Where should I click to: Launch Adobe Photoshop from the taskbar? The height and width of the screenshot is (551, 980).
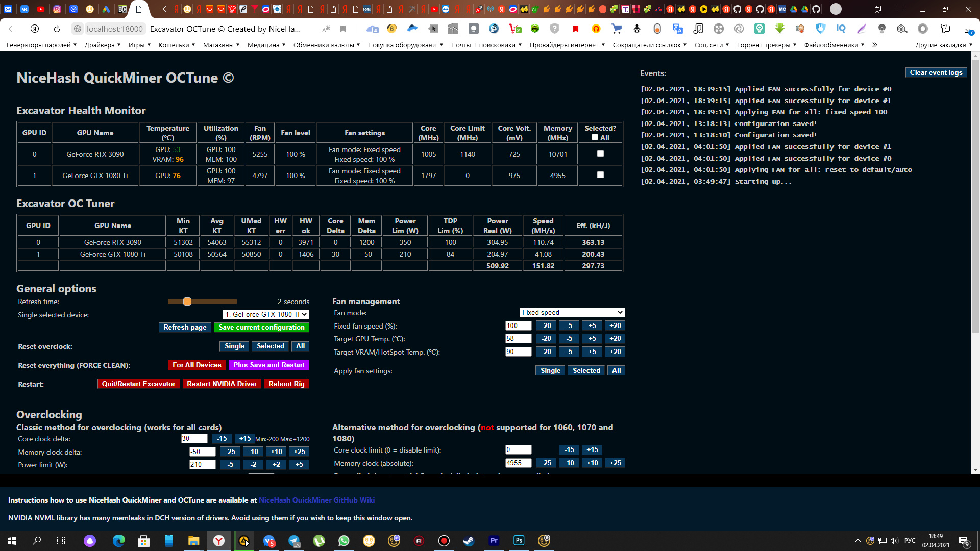coord(518,541)
